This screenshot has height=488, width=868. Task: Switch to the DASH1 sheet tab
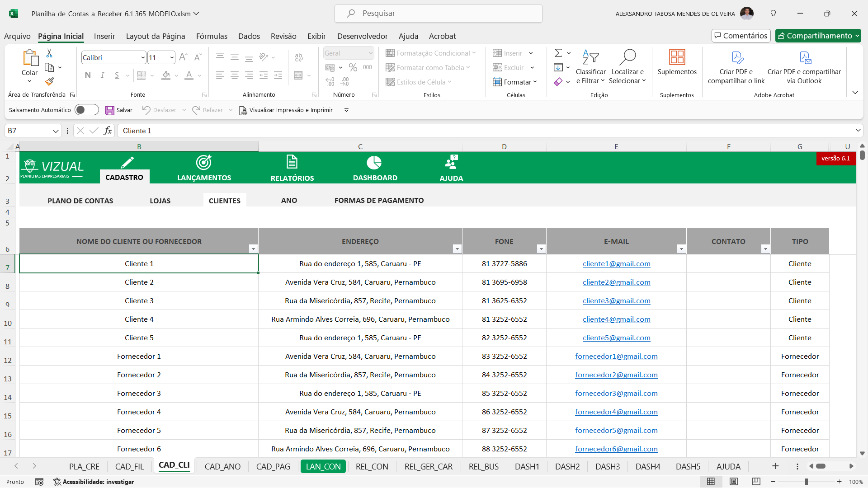click(x=527, y=466)
